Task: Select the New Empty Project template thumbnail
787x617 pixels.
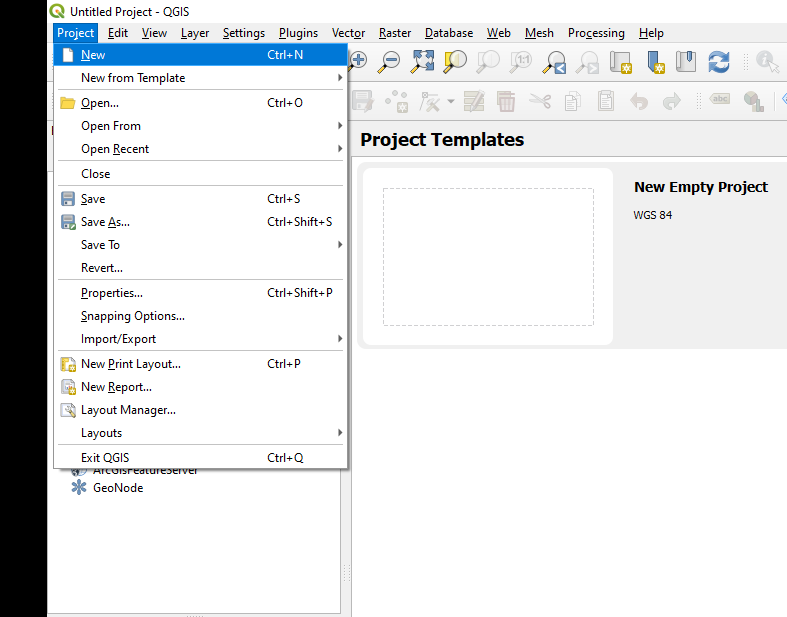Action: (488, 257)
